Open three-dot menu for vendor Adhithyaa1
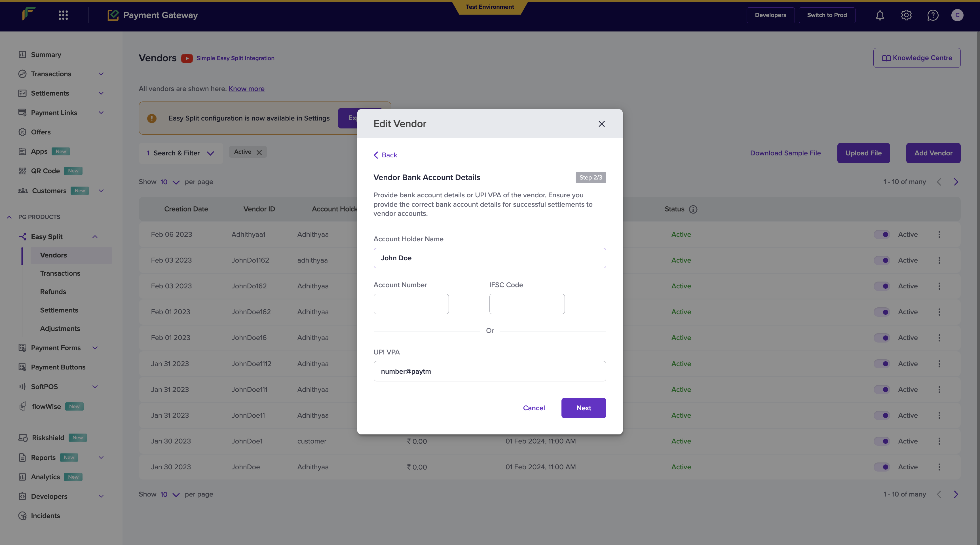 tap(939, 234)
